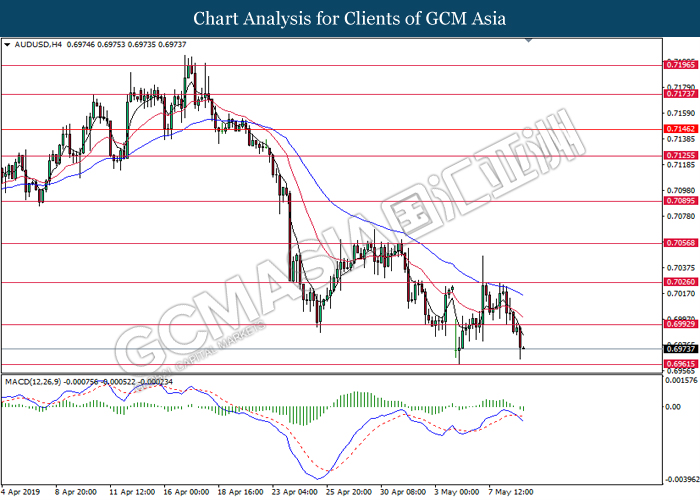Click the 0.71462 resistance price tag
Viewport: 700px width, 500px height.
tap(680, 129)
